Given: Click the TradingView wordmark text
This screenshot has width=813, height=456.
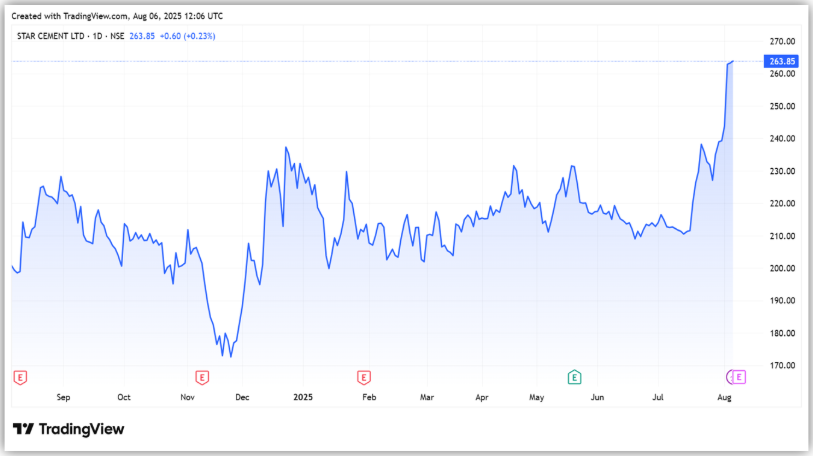Looking at the screenshot, I should tap(81, 429).
